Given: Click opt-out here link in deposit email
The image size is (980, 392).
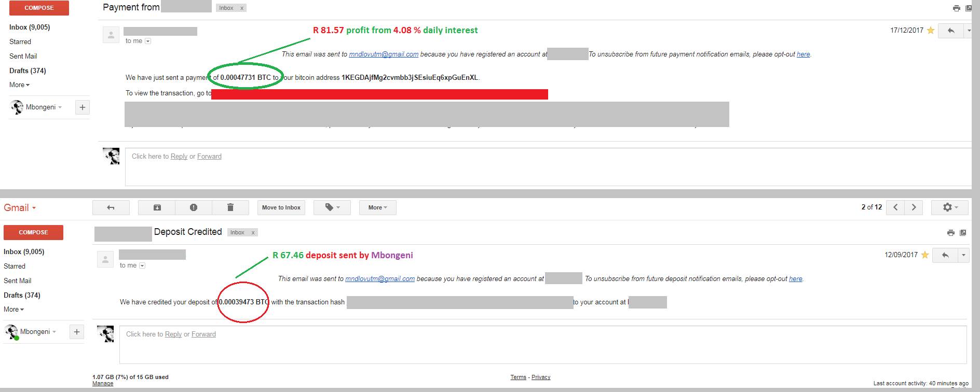Looking at the screenshot, I should tap(796, 279).
